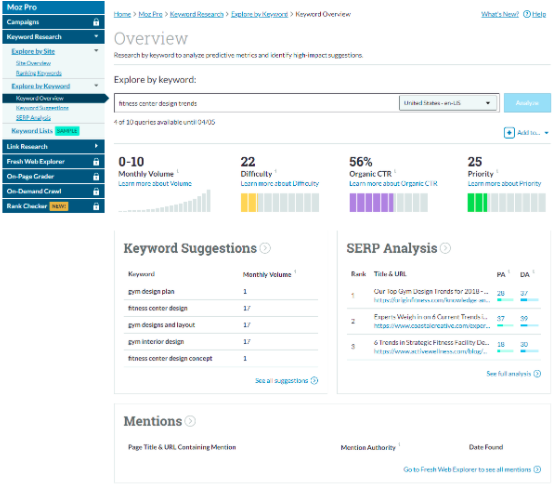Click the lock icon on On-Page Grader

click(x=96, y=177)
